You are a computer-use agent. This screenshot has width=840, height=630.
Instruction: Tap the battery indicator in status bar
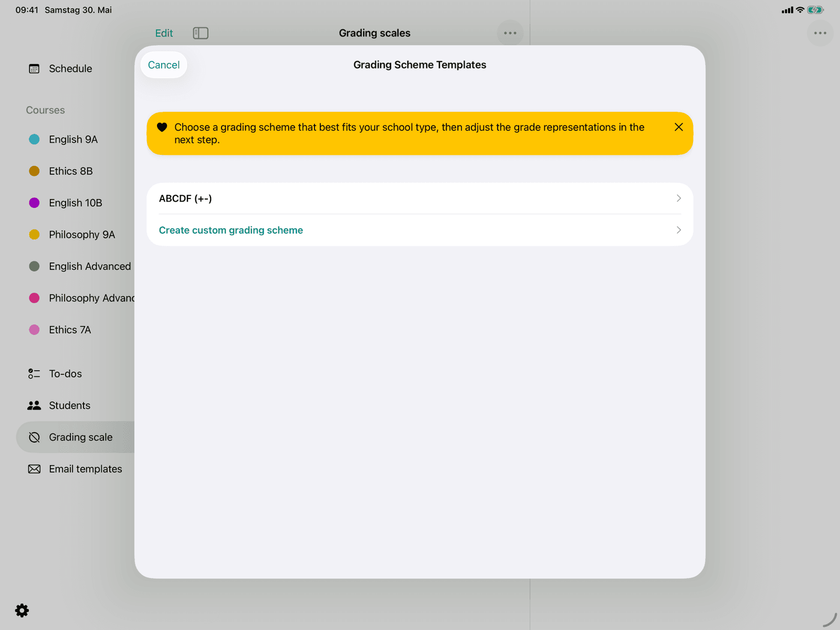point(815,10)
